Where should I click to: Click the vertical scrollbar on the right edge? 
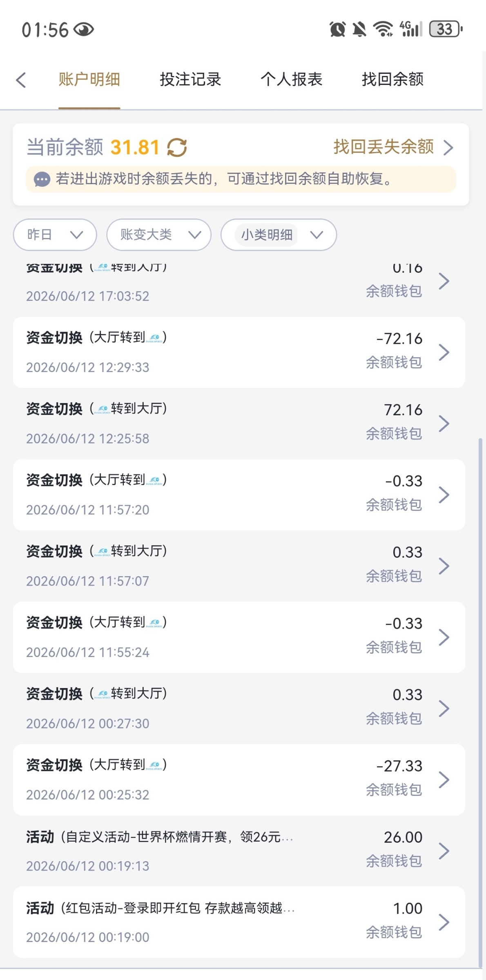click(480, 702)
